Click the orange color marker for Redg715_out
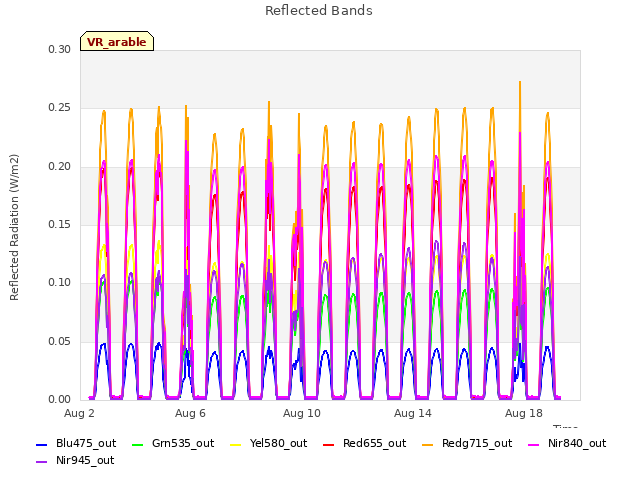 [x=428, y=444]
